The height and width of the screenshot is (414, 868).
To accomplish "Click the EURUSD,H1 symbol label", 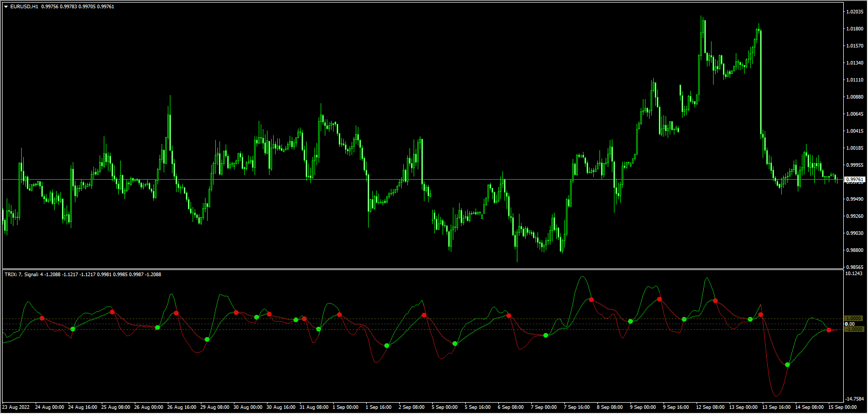I will point(24,7).
